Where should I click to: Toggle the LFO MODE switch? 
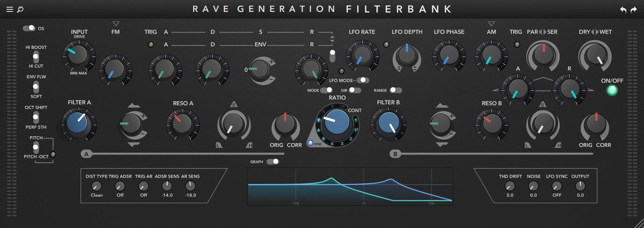[363, 80]
